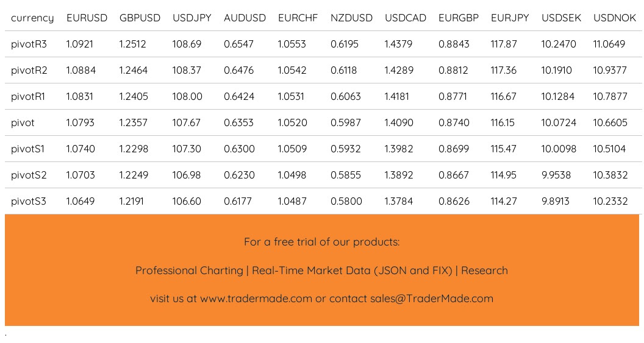
Task: Select the AUDUSD pivotR1 value 0.6424
Action: pyautogui.click(x=239, y=96)
